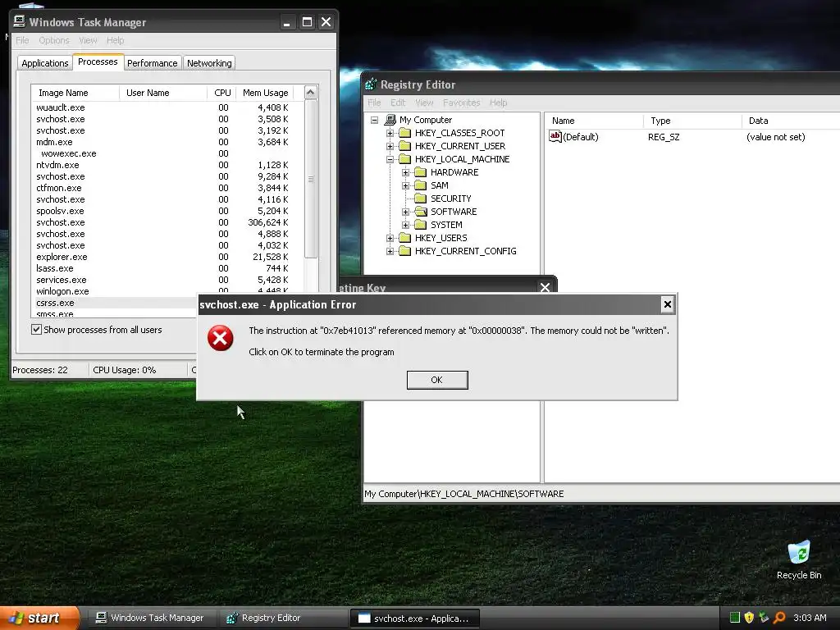
Task: Expand the SAM subkey
Action: coord(405,185)
